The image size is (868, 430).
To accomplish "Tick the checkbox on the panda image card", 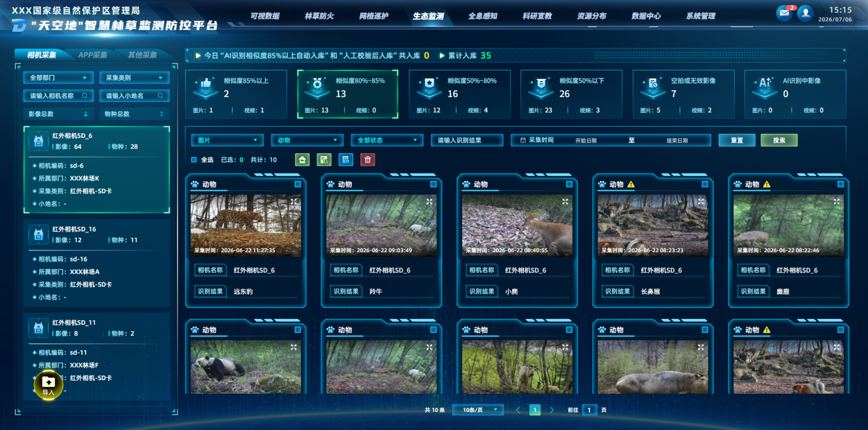I will click(x=298, y=330).
